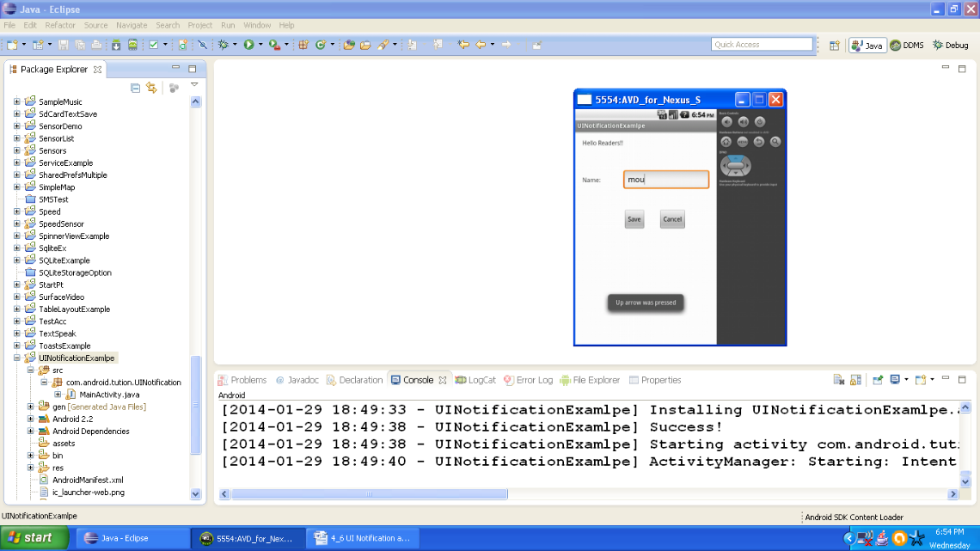
Task: Open the Android SDK Manager icon
Action: pyautogui.click(x=116, y=45)
